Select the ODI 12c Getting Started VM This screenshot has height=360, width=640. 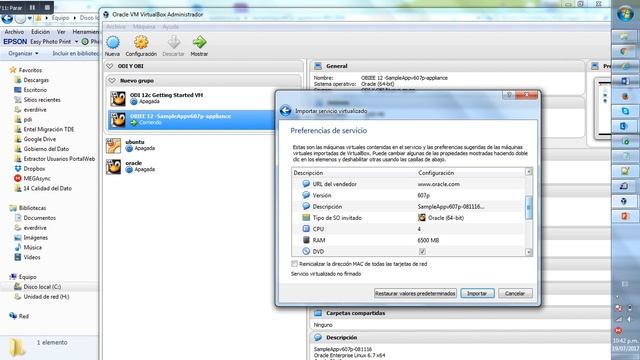coord(191,98)
